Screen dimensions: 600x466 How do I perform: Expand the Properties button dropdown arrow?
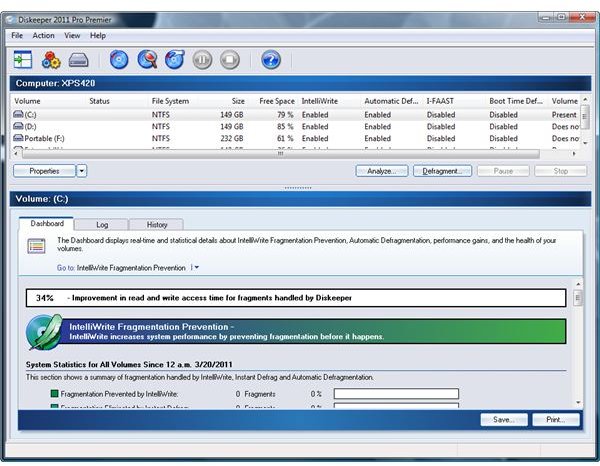click(82, 171)
